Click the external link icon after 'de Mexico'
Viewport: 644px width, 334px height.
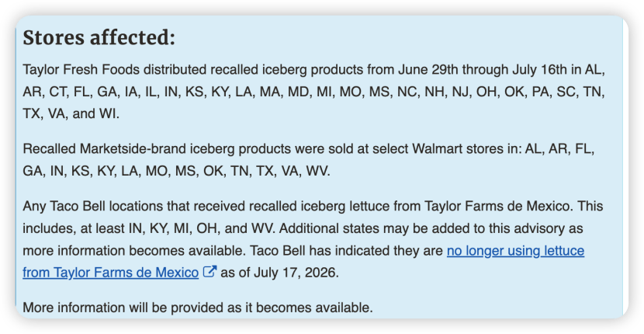(209, 272)
